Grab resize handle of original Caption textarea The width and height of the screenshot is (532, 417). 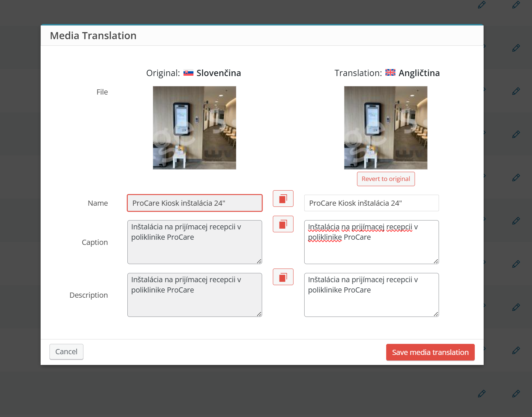[259, 261]
